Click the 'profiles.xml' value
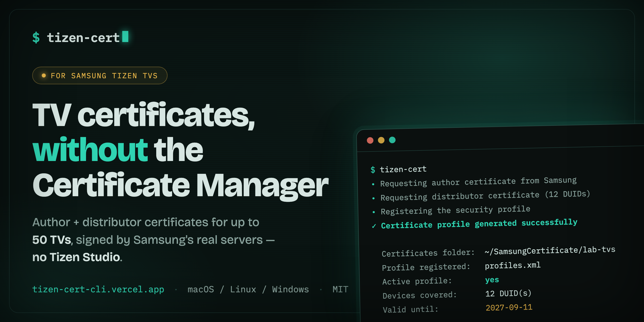This screenshot has height=322, width=644. (x=513, y=265)
